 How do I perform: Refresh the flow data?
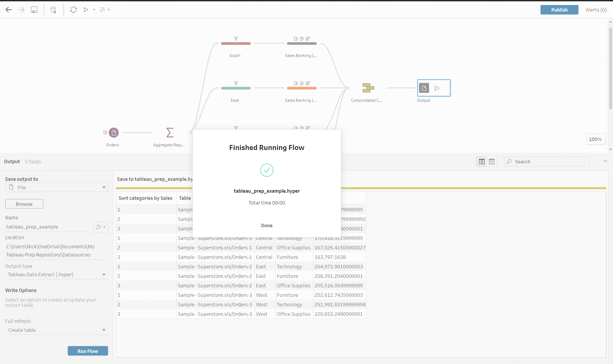(x=74, y=10)
